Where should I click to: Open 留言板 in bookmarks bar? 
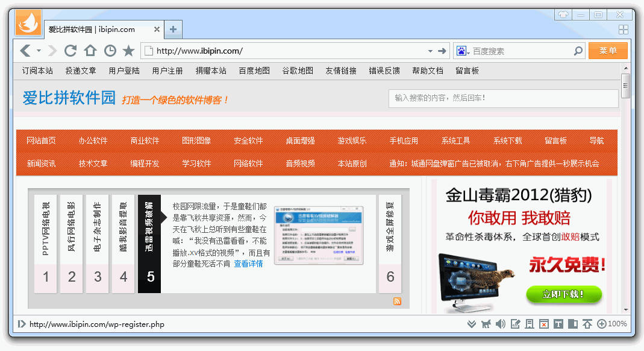coord(467,71)
